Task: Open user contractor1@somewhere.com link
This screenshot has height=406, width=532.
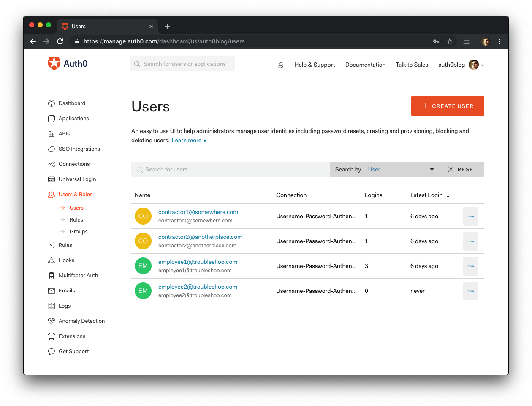Action: pos(198,212)
